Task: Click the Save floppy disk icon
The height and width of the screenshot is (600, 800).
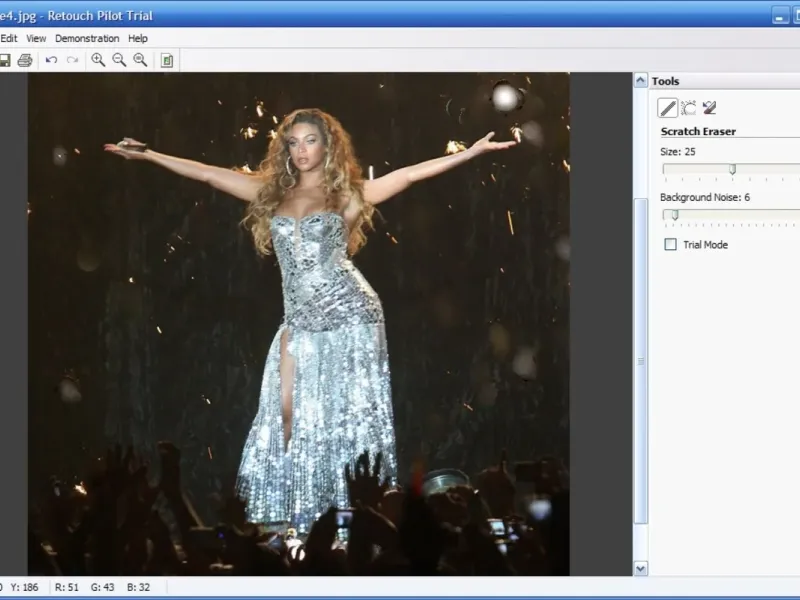Action: coord(5,60)
